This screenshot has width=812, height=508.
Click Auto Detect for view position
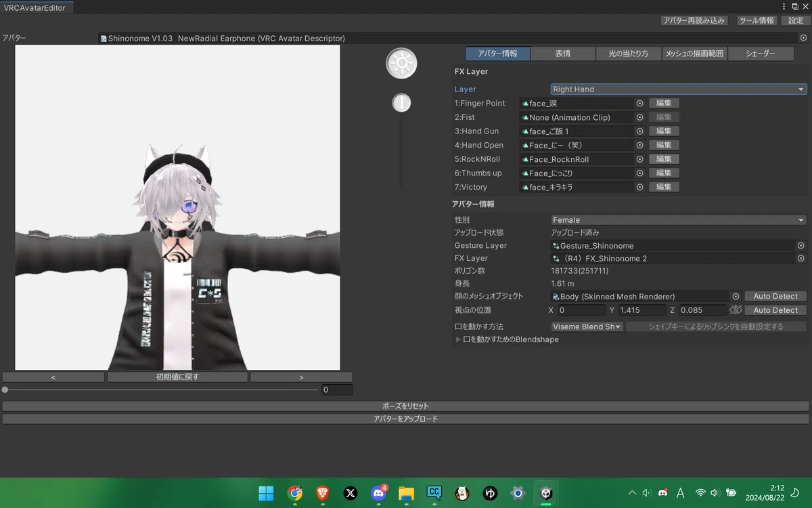point(775,310)
